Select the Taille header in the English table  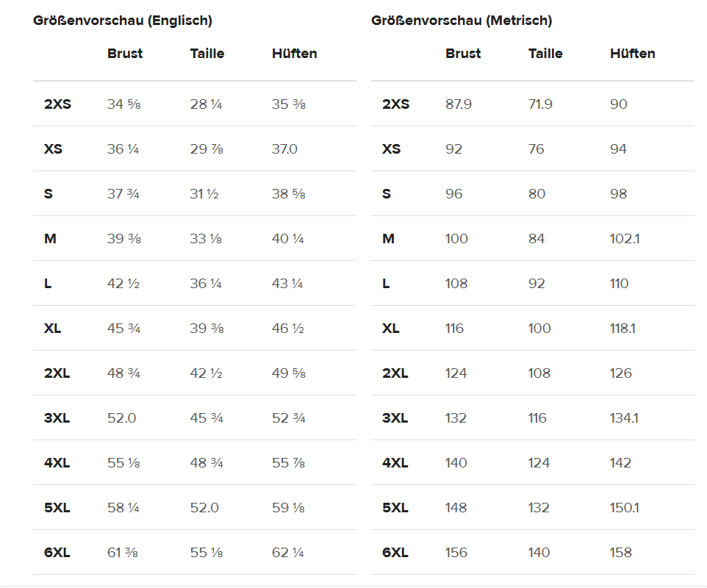tap(207, 54)
